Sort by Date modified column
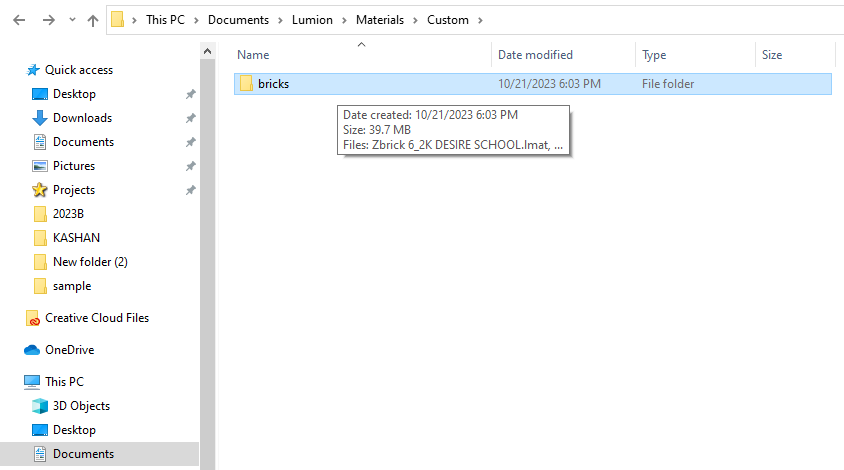The width and height of the screenshot is (844, 470). pos(535,55)
